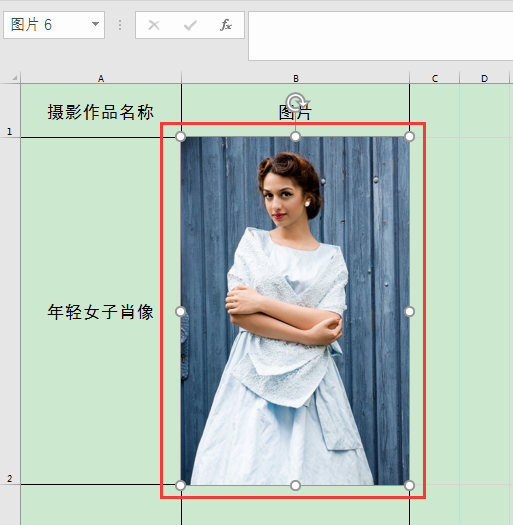Select column D header

click(x=484, y=78)
